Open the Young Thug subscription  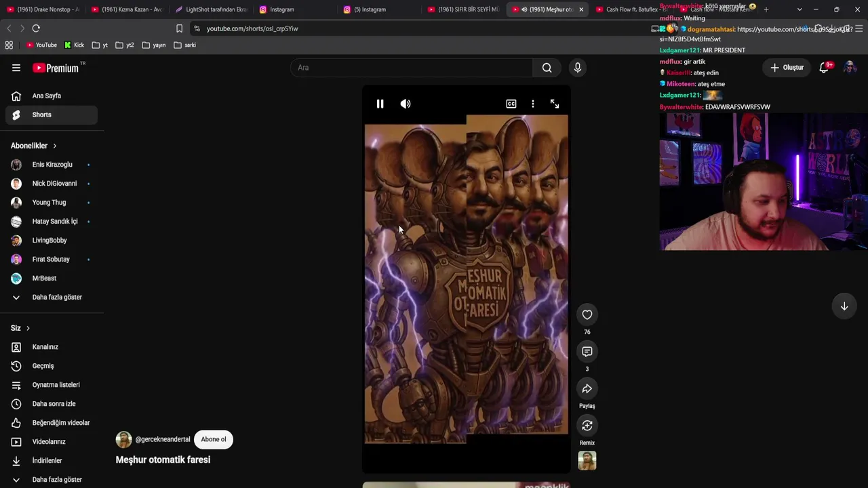[x=52, y=203]
